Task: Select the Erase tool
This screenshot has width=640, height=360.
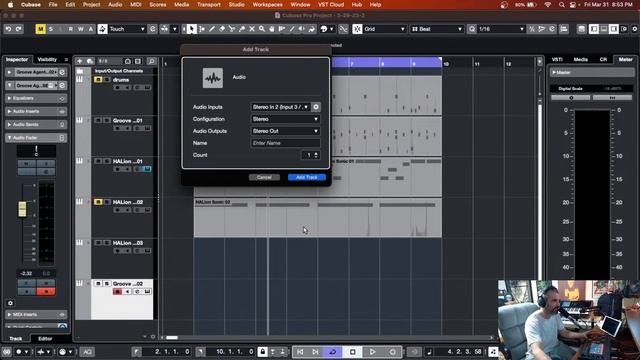Action: (222, 29)
